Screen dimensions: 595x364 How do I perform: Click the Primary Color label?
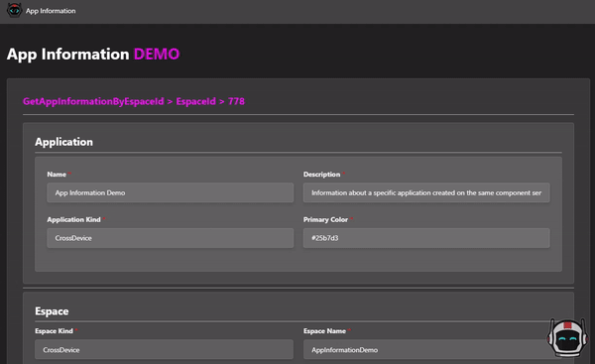(325, 219)
